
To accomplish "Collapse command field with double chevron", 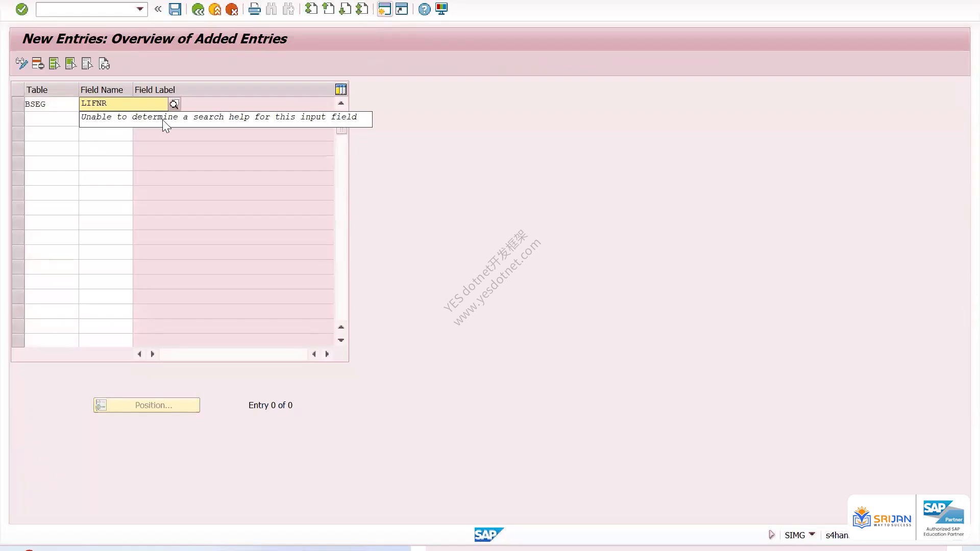I will click(158, 9).
